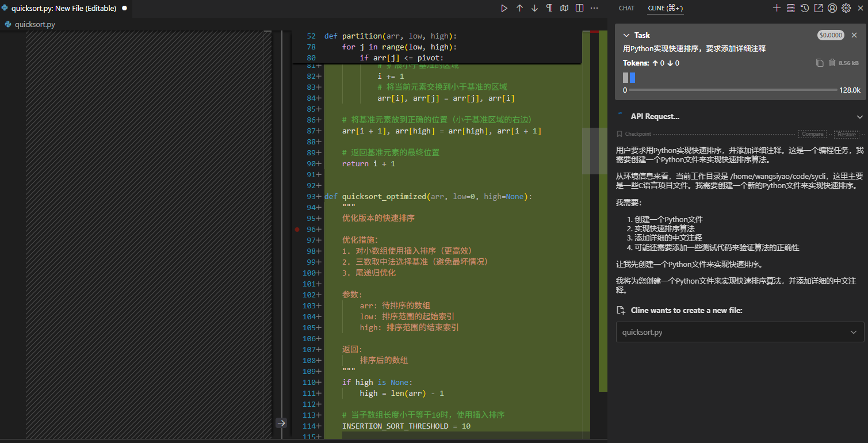Click the blue token usage block
Screen dimensions: 868x443
click(632, 77)
